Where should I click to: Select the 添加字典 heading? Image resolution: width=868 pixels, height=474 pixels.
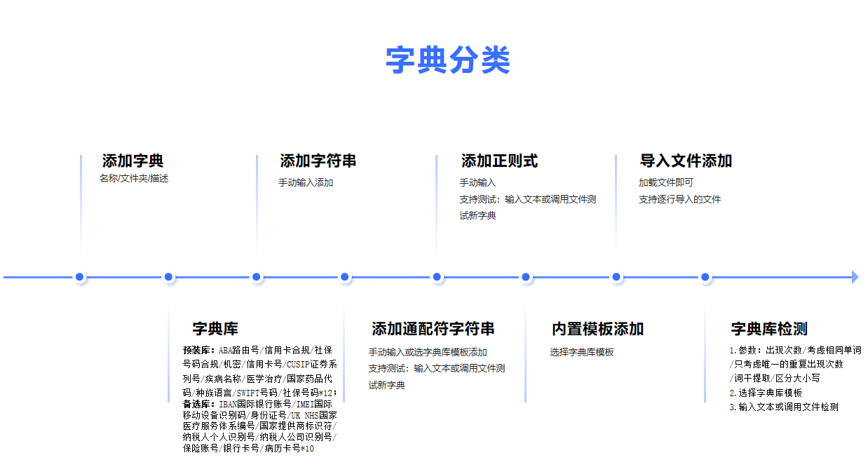(133, 161)
